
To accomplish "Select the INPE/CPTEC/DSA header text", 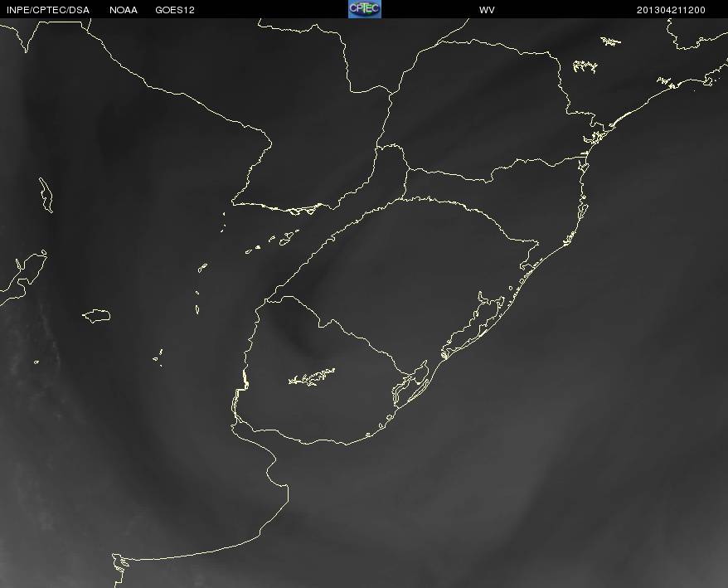I will click(48, 10).
